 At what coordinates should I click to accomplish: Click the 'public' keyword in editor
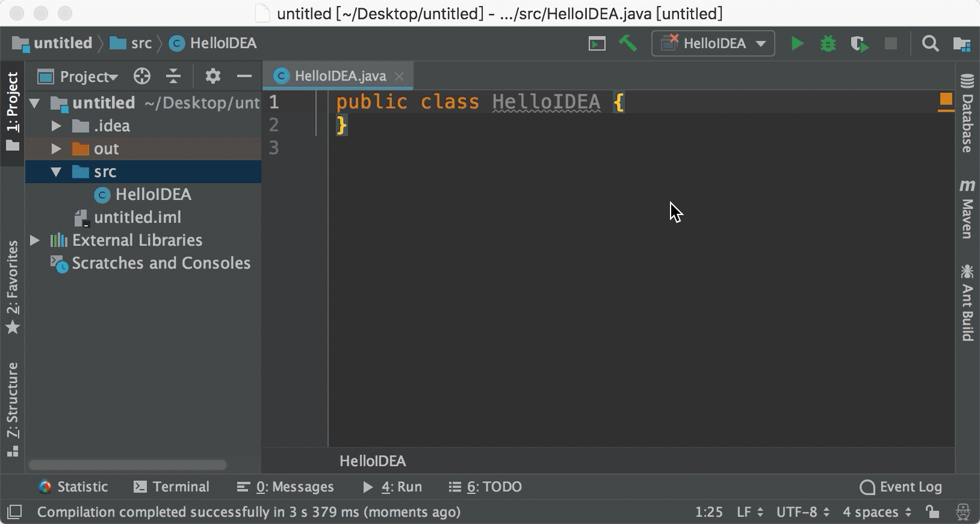tap(371, 102)
